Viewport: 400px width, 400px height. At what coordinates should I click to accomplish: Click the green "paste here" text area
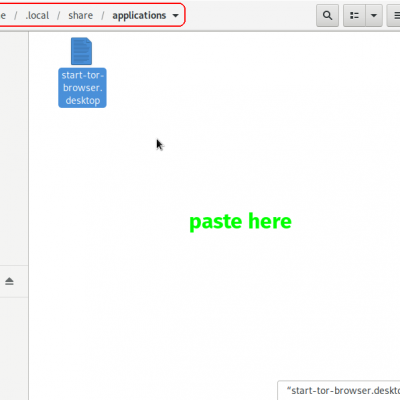[x=240, y=222]
